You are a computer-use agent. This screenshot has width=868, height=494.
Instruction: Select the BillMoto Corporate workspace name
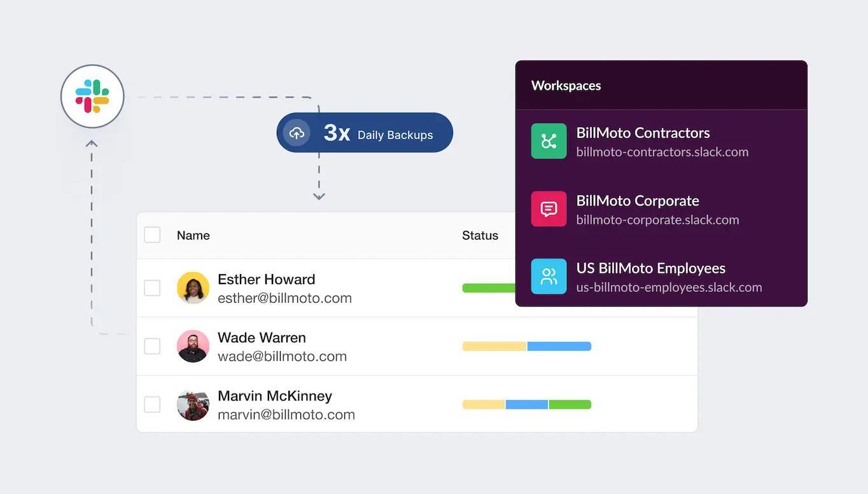pyautogui.click(x=638, y=201)
